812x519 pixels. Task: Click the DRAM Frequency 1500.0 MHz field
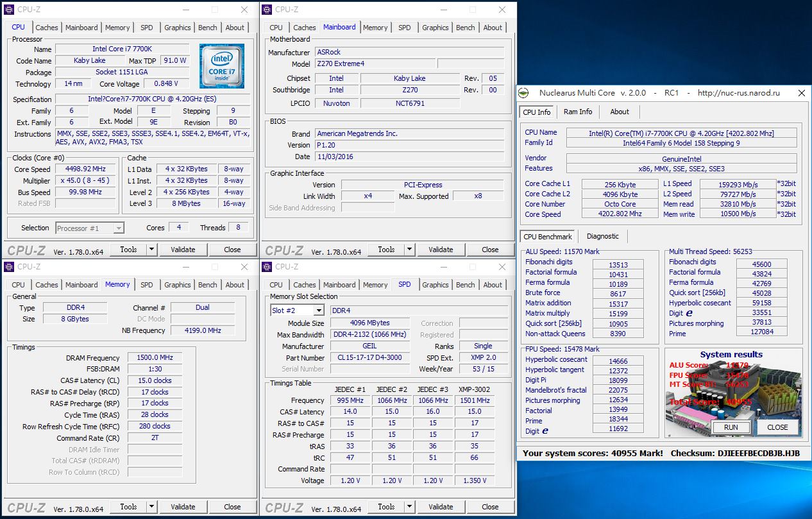point(154,358)
